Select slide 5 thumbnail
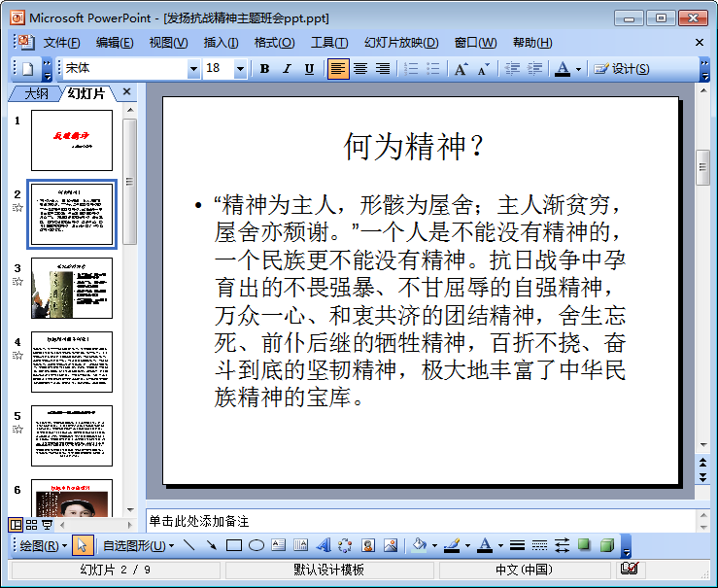The image size is (718, 588). 72,435
